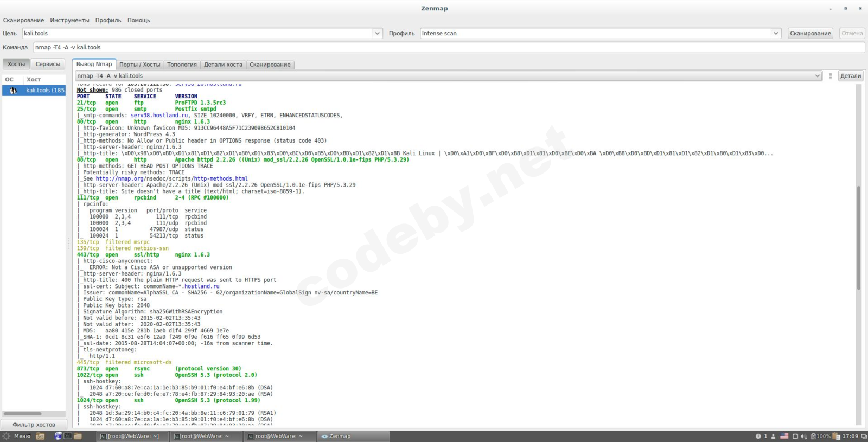This screenshot has width=868, height=442.
Task: Click the '873/tcp open rsync' line
Action: (x=159, y=369)
